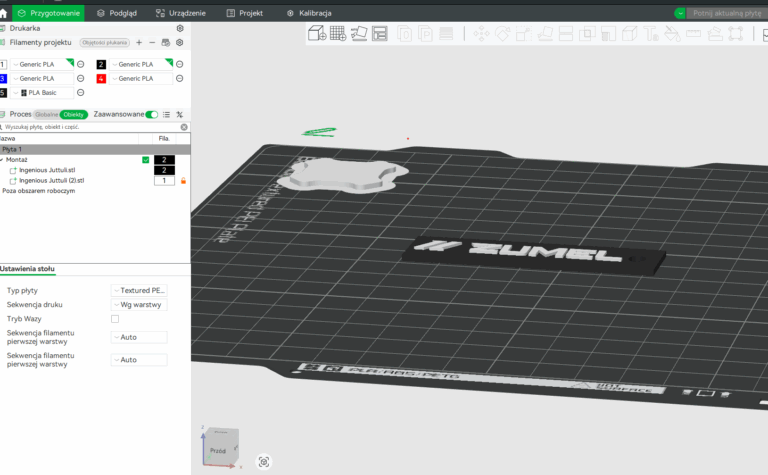Screen dimensions: 768x475
Task: Open filament 2 Generic PLA dropdown
Action: (141, 64)
